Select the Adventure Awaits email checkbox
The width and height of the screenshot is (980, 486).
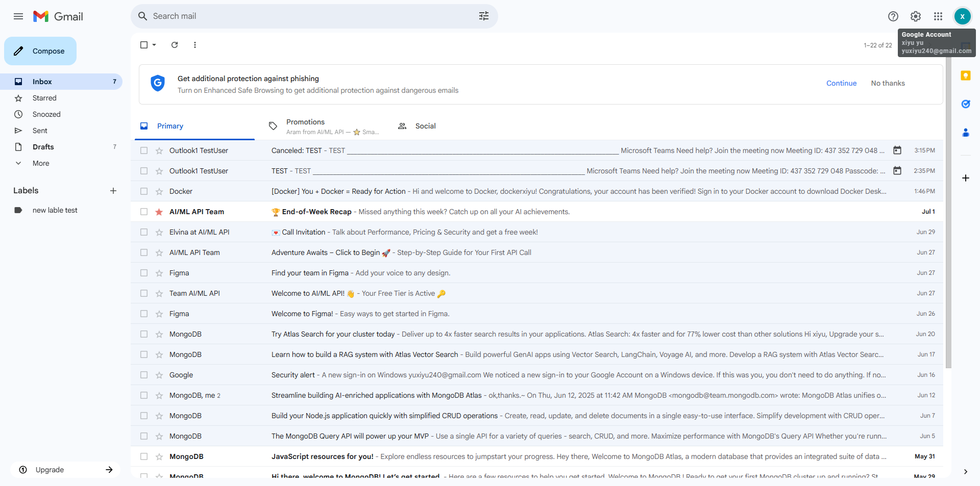click(144, 252)
